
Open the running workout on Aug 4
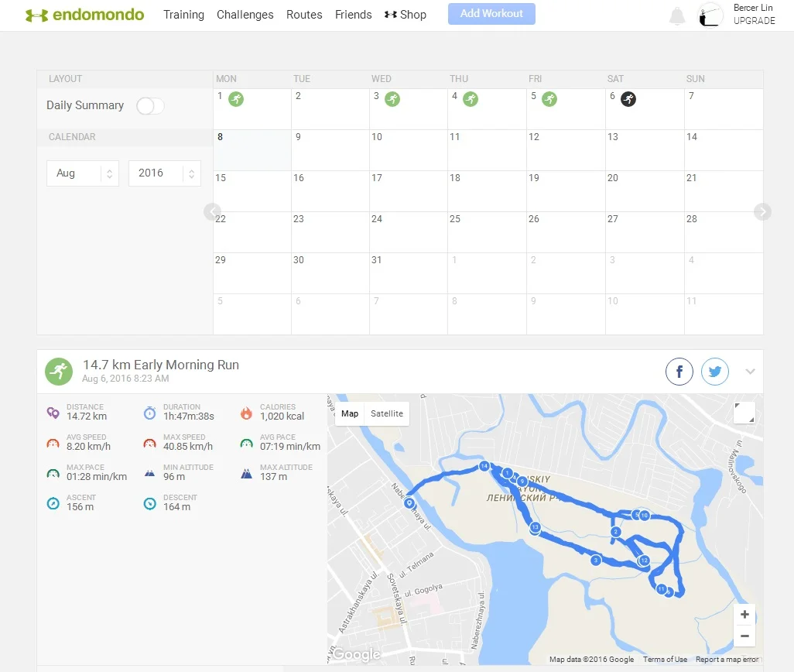471,99
